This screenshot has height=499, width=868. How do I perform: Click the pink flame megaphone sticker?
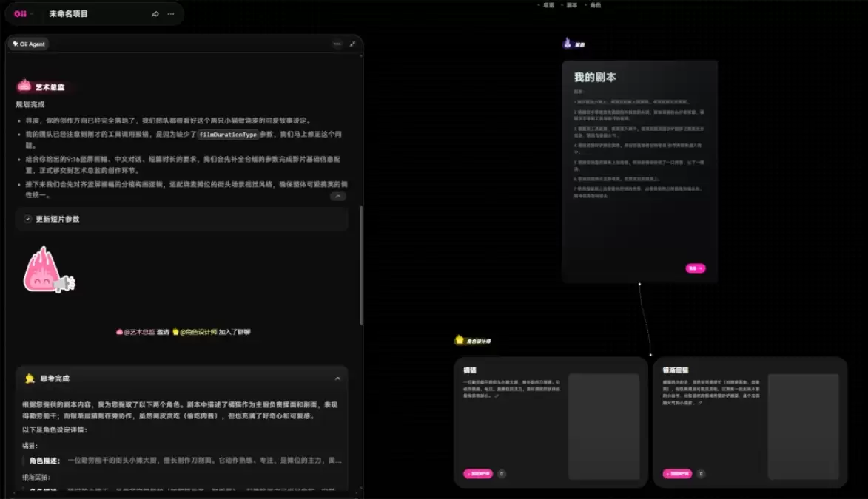(49, 270)
